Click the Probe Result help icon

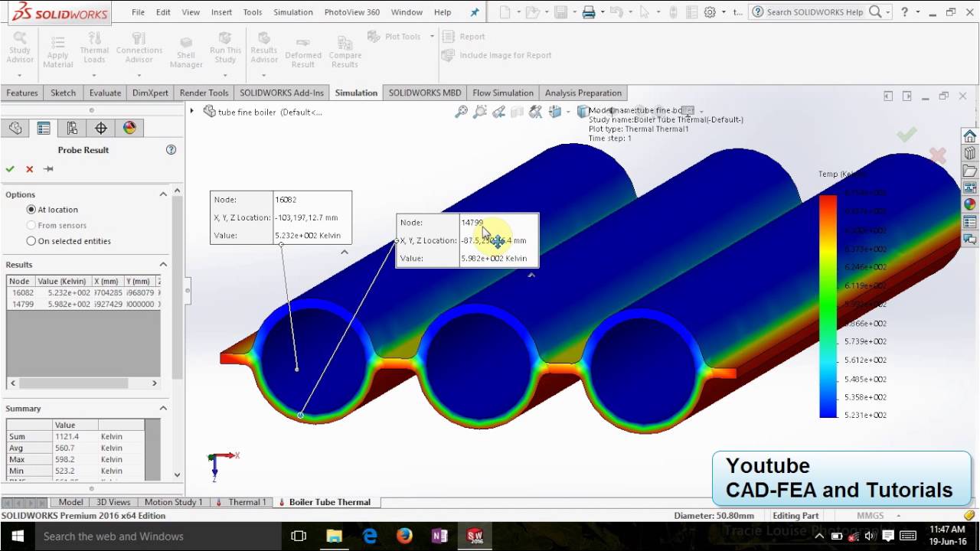171,150
